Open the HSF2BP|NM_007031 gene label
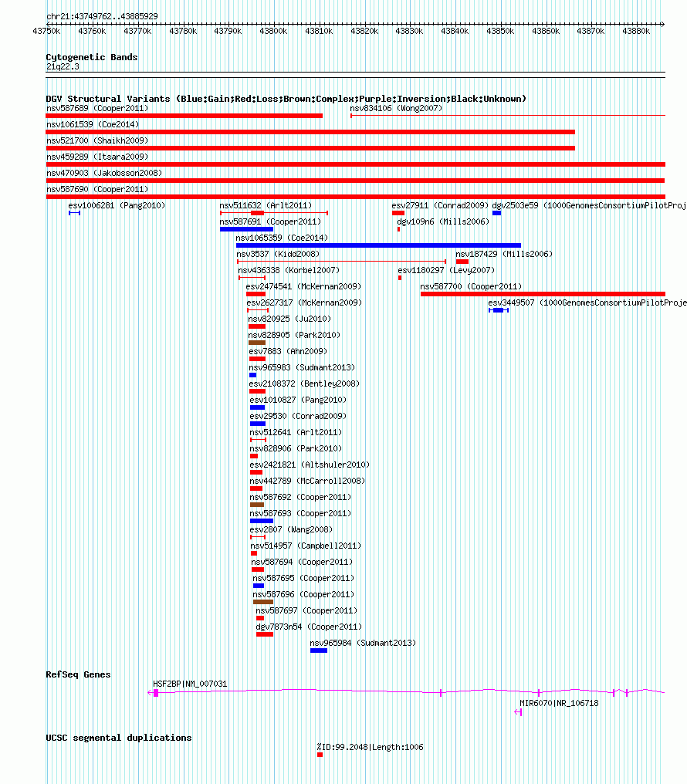The image size is (687, 784). [190, 684]
